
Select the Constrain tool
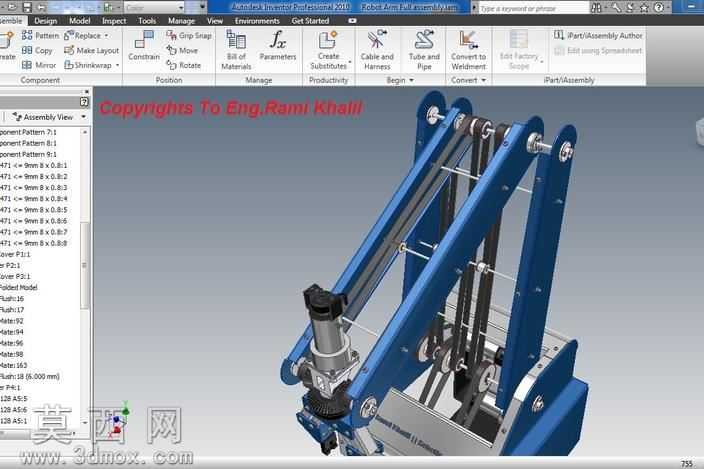pyautogui.click(x=144, y=45)
